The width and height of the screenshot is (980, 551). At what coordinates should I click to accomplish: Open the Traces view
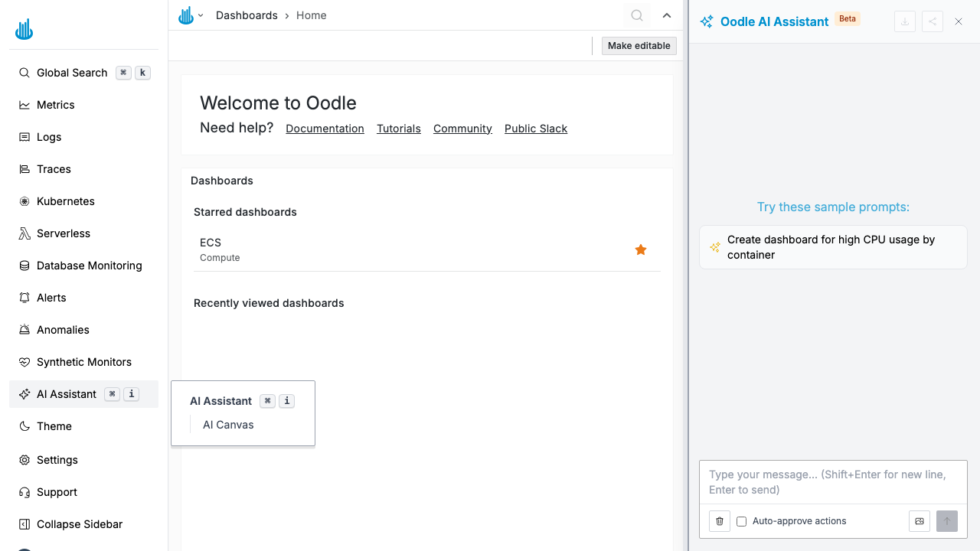[53, 169]
